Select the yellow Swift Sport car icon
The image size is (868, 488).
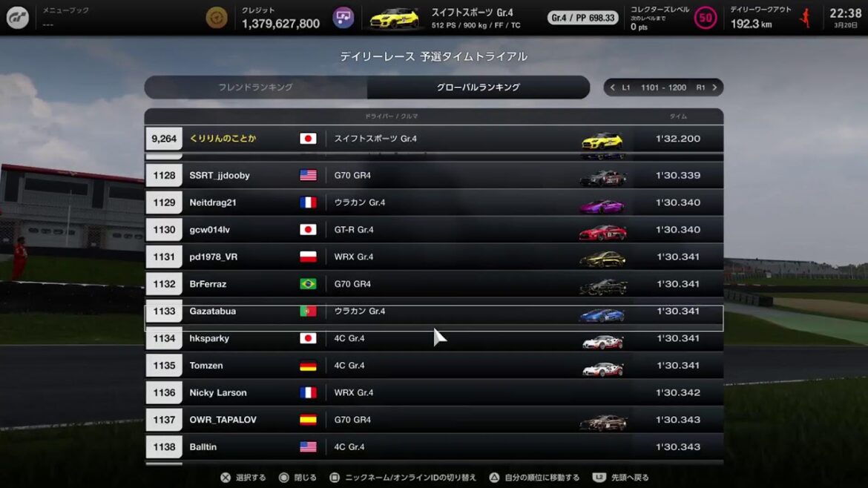coord(395,19)
